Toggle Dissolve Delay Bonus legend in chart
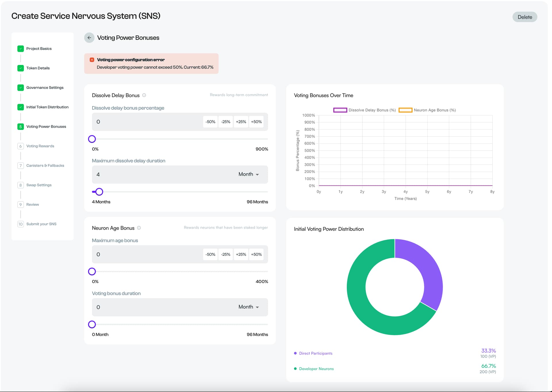The width and height of the screenshot is (552, 392). [x=365, y=110]
